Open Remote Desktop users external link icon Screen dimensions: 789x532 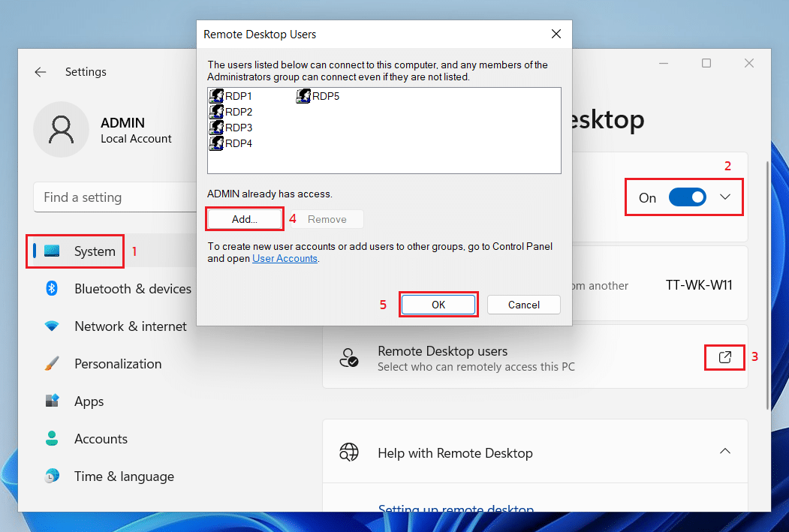[724, 357]
